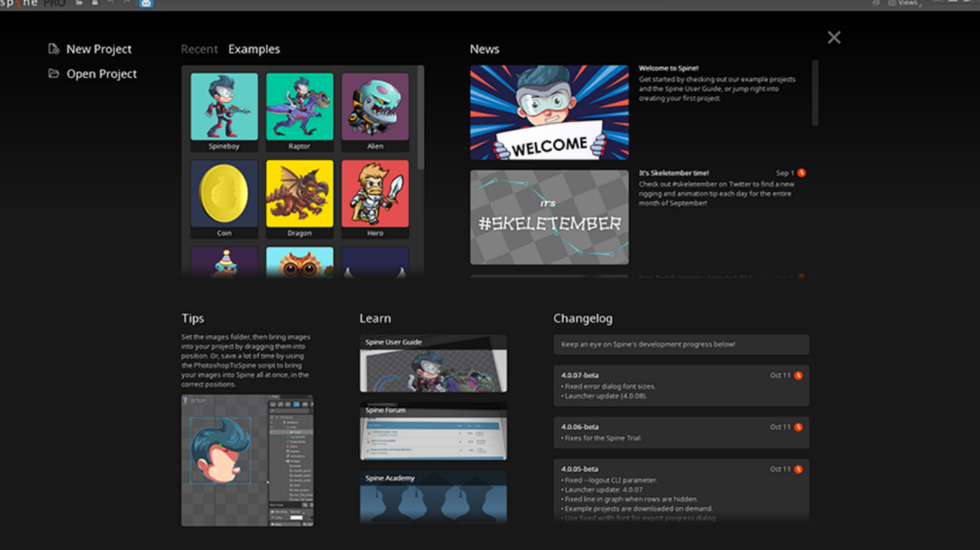Click the Tips paragraph about PhotoshopToSpine script

[246, 361]
